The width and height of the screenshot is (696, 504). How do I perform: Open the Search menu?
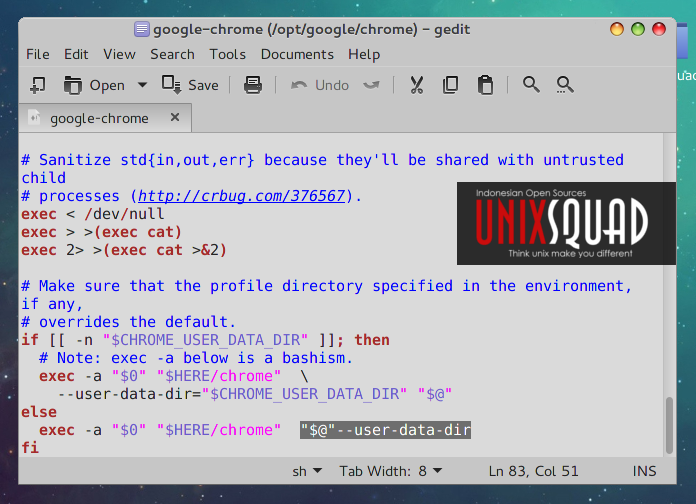click(172, 54)
